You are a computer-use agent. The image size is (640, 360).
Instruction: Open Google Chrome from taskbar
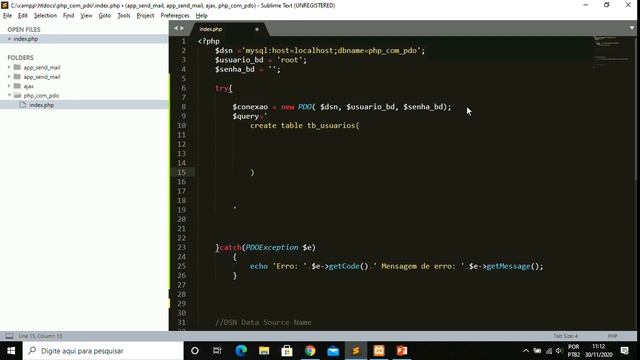click(x=310, y=351)
